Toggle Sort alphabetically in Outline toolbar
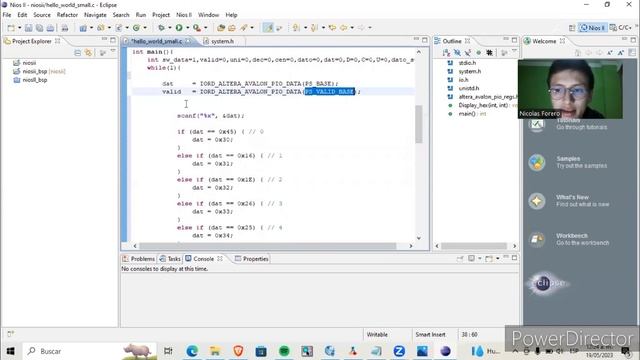The image size is (640, 360). [446, 53]
